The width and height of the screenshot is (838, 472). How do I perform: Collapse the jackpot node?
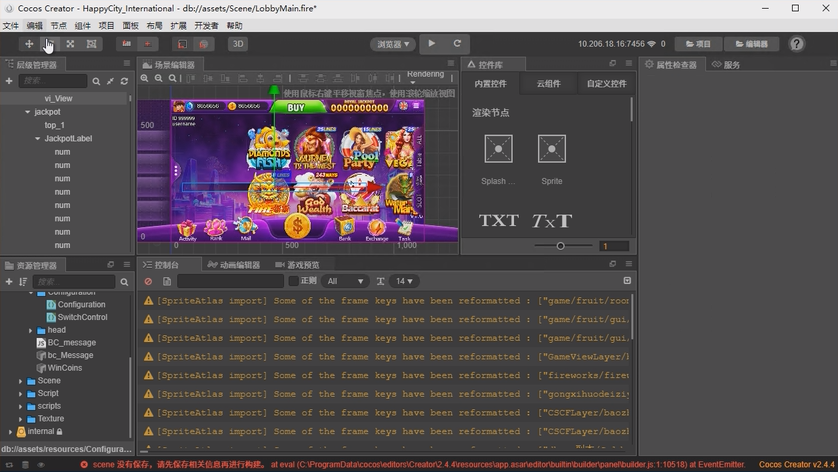tap(28, 112)
